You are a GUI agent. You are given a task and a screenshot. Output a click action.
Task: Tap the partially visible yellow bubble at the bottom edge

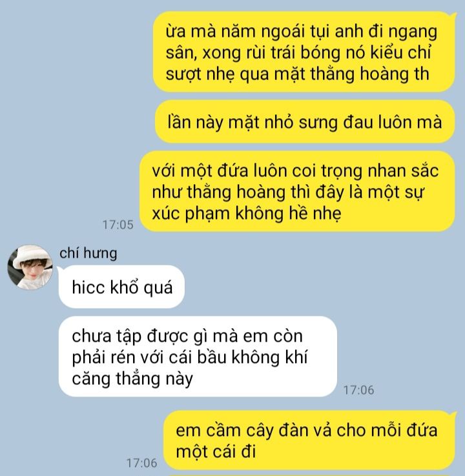pos(309,475)
